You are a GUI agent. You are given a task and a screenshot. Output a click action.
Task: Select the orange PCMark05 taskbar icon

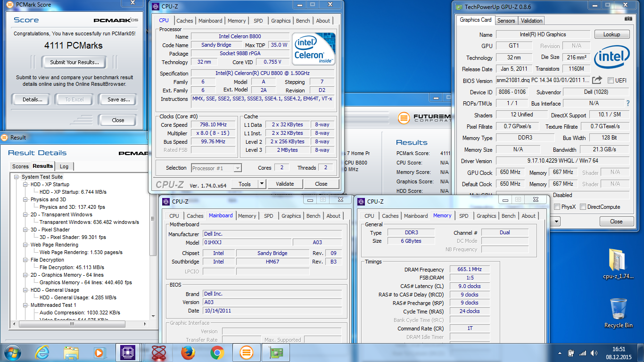pos(247,353)
